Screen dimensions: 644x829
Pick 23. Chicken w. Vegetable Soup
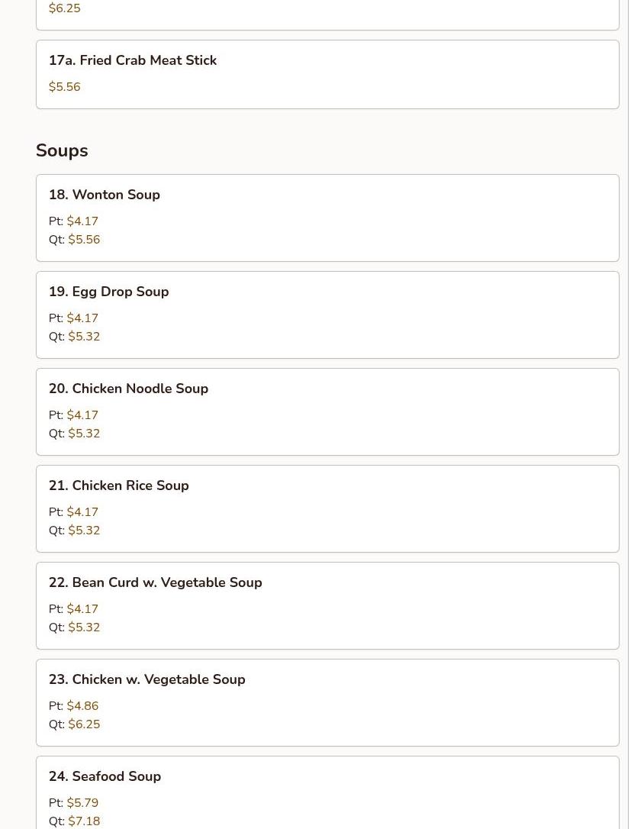click(327, 702)
